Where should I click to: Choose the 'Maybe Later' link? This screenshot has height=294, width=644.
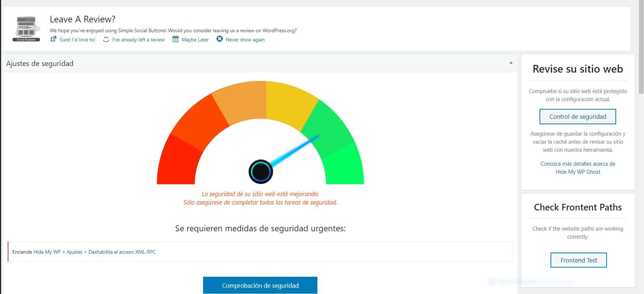pos(195,40)
